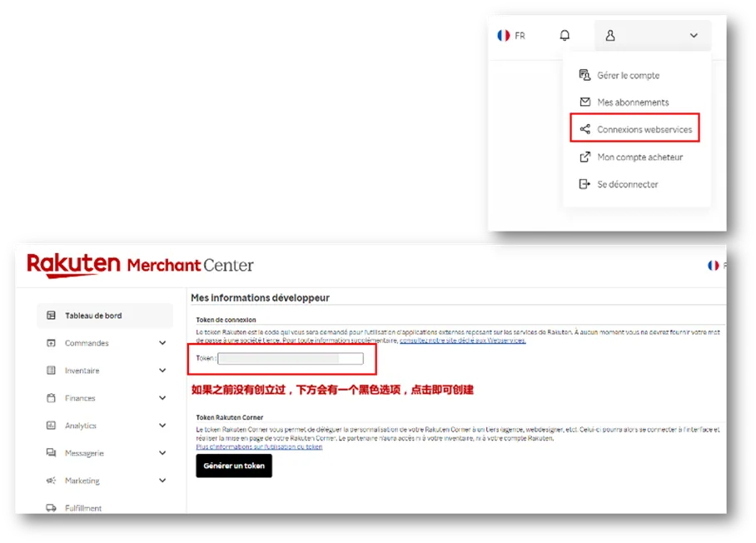Select the Finances sidebar label

click(x=80, y=398)
